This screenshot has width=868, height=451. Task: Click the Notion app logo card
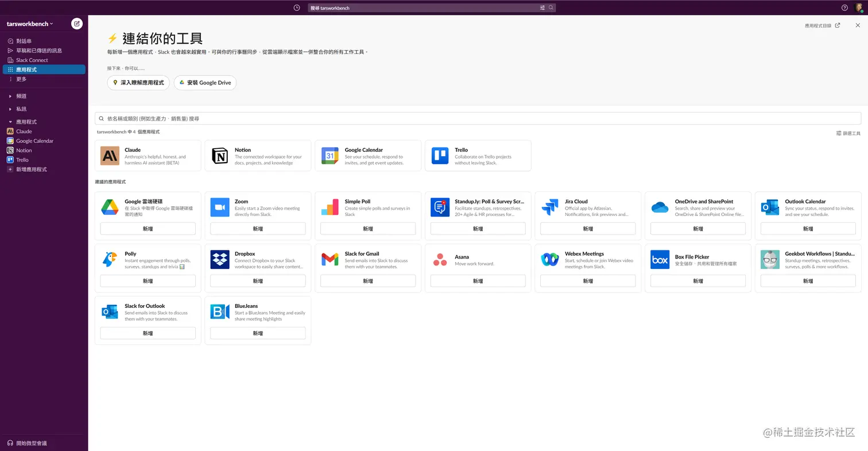(220, 156)
